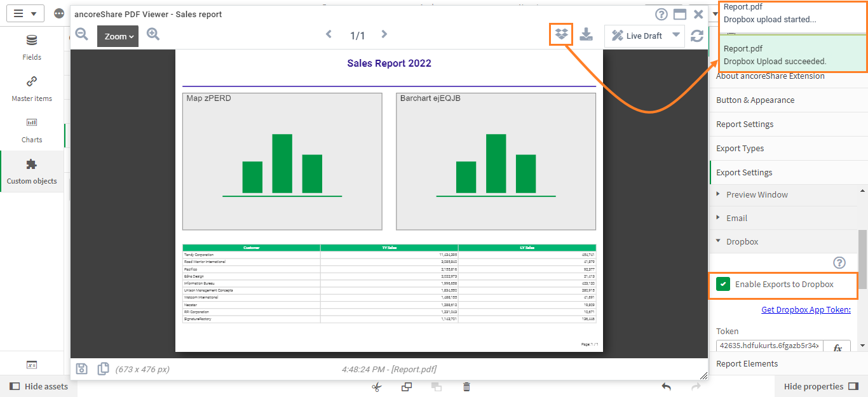Copy the preview using the copy icon
This screenshot has width=868, height=397.
tap(103, 368)
